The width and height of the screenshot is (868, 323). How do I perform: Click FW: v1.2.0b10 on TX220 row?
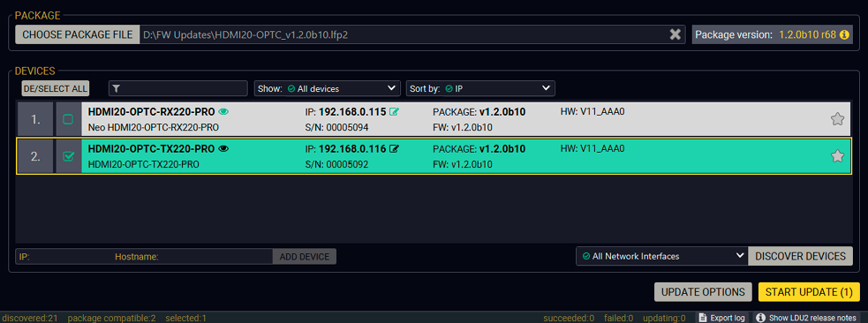(x=463, y=164)
